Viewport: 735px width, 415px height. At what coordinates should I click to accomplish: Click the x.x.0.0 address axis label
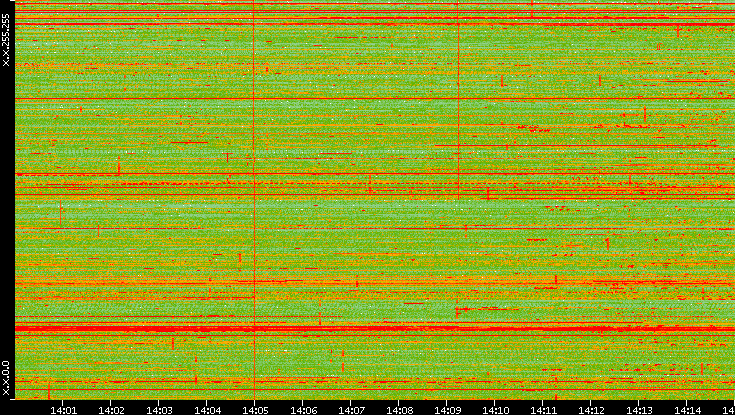pos(6,378)
